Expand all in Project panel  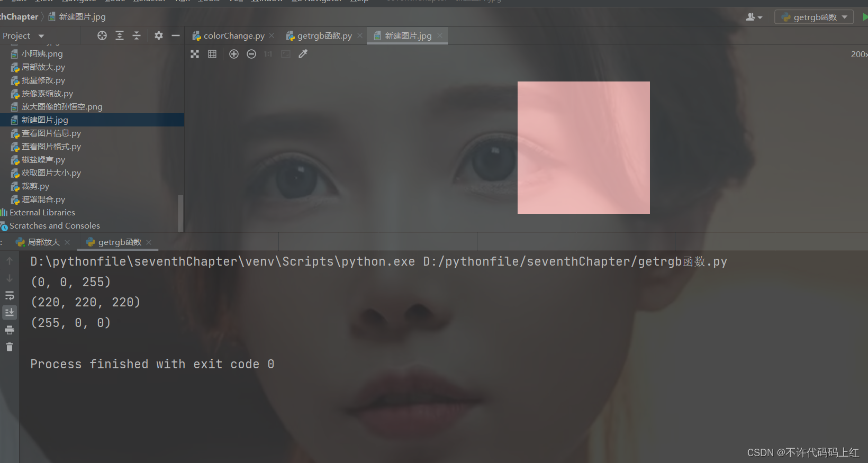pyautogui.click(x=120, y=35)
